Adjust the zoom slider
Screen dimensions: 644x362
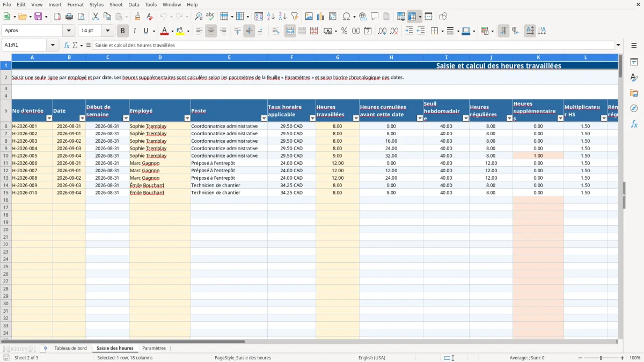pyautogui.click(x=601, y=358)
